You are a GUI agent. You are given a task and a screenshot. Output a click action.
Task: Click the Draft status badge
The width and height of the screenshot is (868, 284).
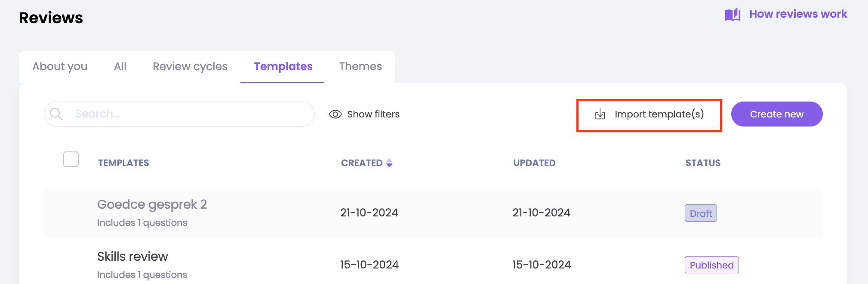pos(700,213)
